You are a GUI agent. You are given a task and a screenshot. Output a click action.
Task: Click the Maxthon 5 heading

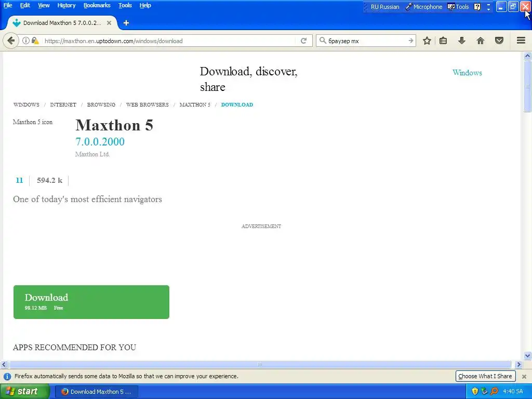[x=114, y=125]
